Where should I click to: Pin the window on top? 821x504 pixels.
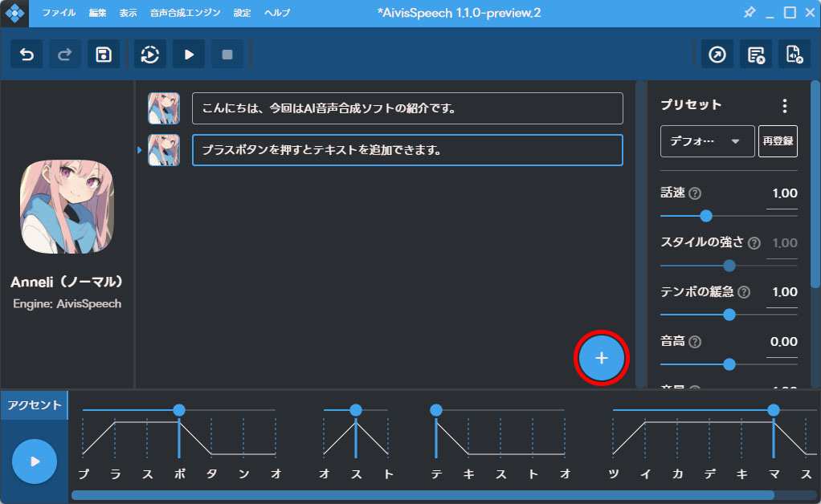[750, 13]
